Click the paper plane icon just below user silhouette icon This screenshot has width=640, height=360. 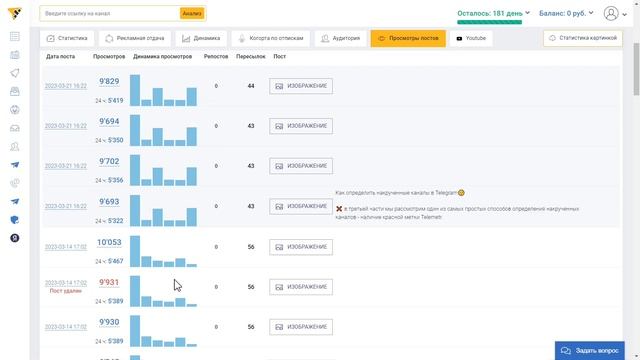click(x=15, y=165)
